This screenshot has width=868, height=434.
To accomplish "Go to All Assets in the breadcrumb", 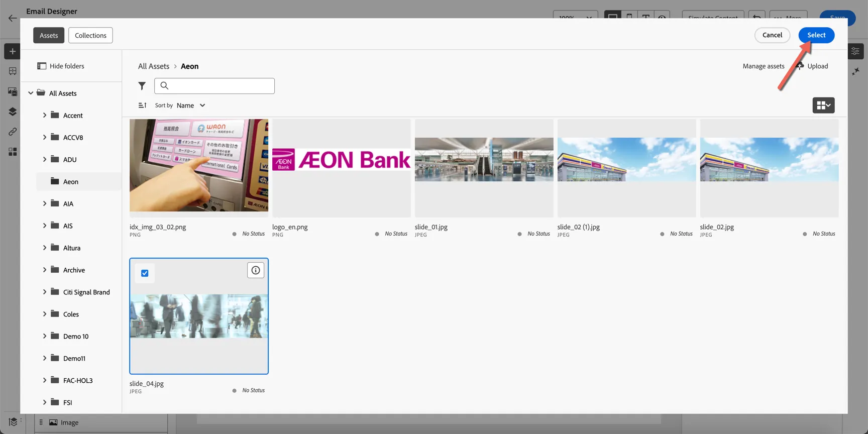I will [154, 66].
